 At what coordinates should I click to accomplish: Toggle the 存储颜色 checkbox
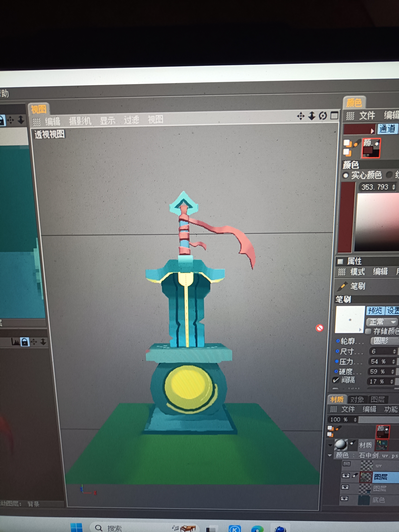click(368, 331)
